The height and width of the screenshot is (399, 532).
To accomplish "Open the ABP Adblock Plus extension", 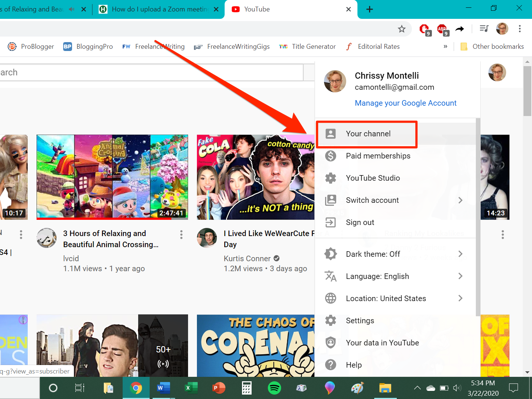I will point(442,29).
